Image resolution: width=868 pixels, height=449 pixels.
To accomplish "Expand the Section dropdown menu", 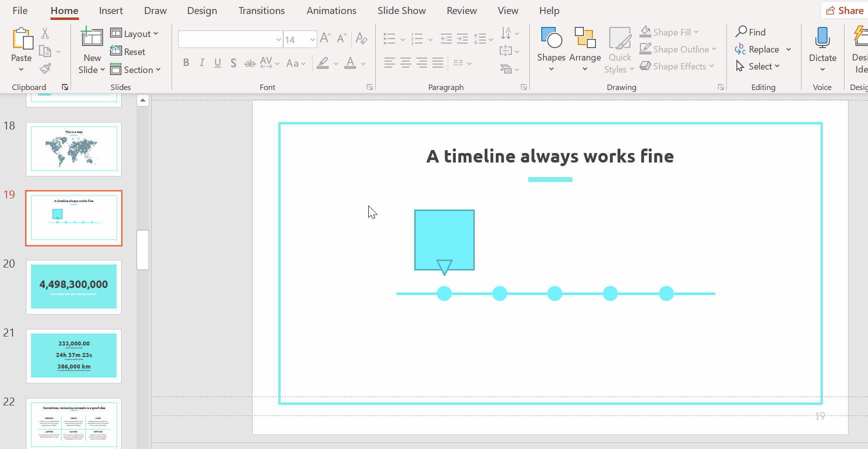I will (x=136, y=70).
